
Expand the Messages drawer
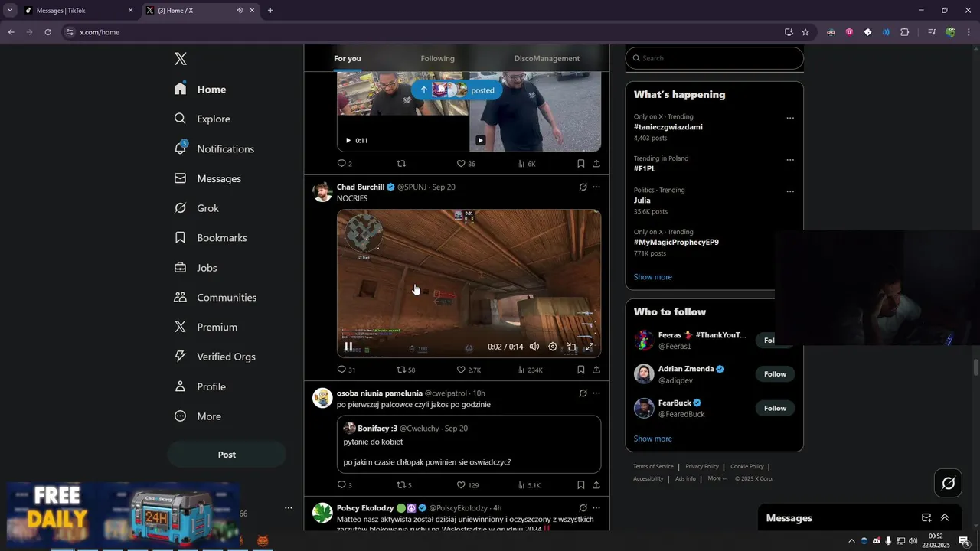pos(945,518)
